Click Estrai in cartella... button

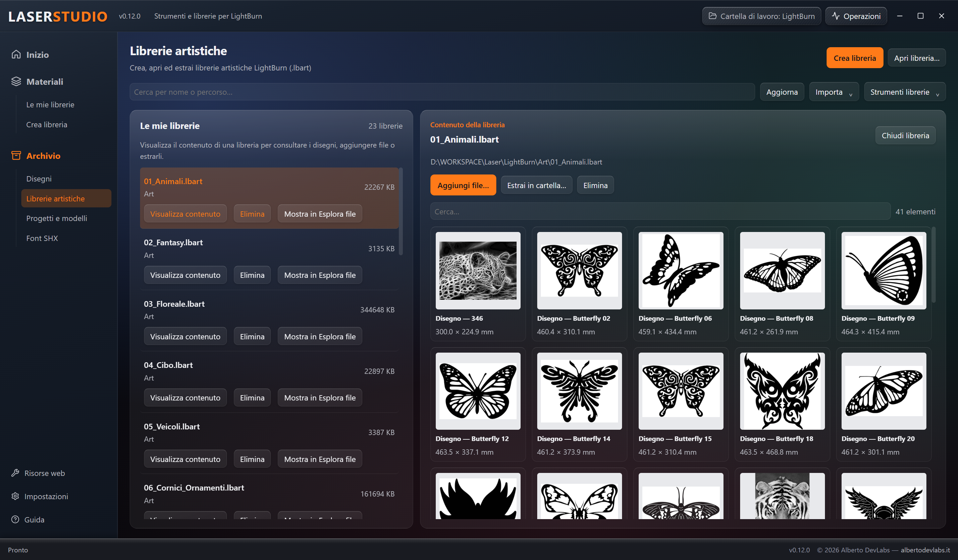537,185
